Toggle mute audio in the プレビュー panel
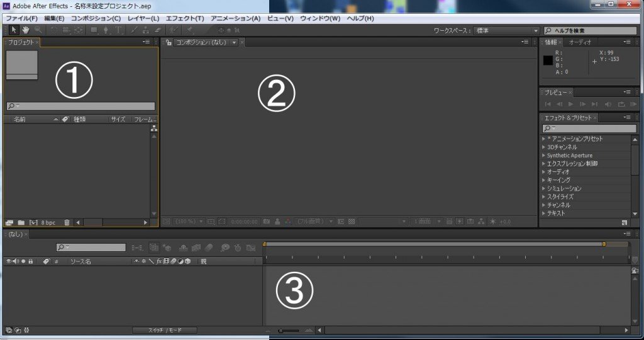This screenshot has height=340, width=644. 608,105
